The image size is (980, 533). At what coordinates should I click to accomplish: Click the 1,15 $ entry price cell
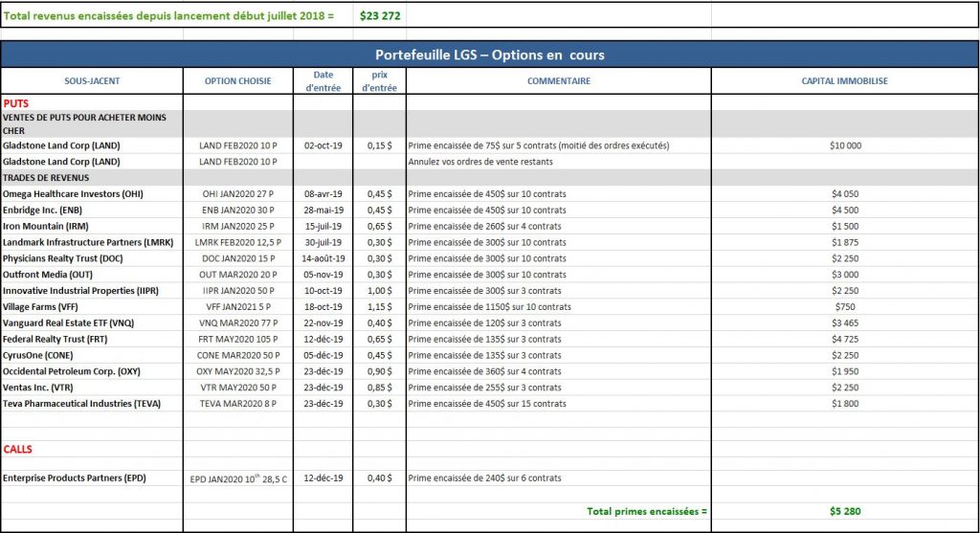(379, 307)
